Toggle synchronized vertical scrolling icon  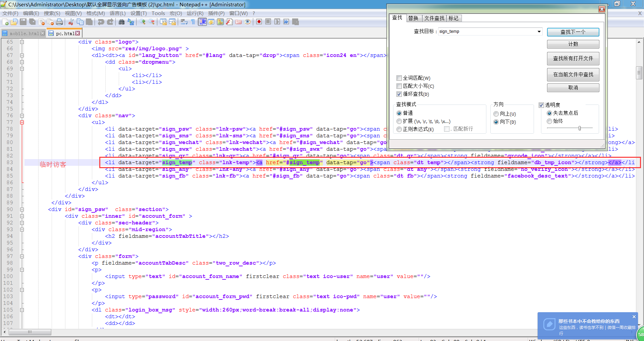[163, 22]
